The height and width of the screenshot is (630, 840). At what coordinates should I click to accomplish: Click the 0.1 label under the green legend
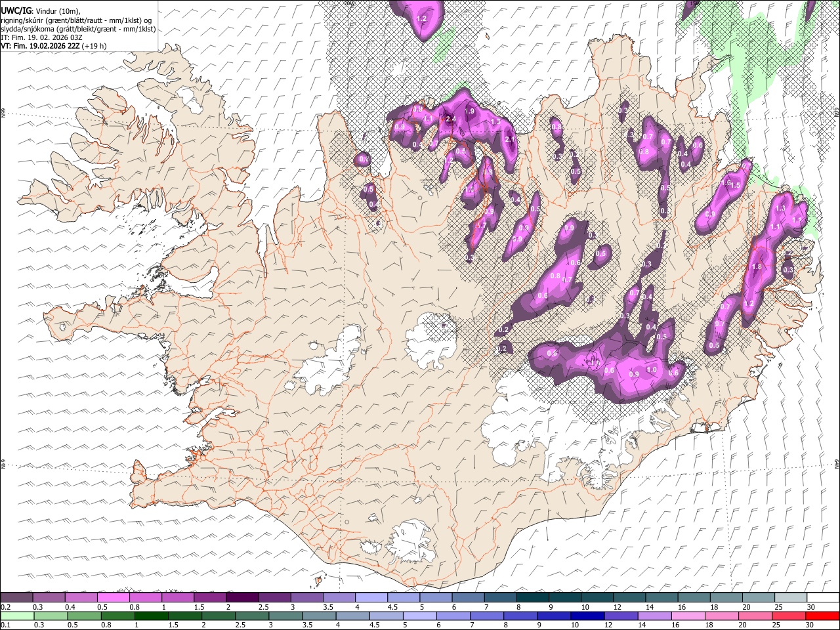[6, 625]
